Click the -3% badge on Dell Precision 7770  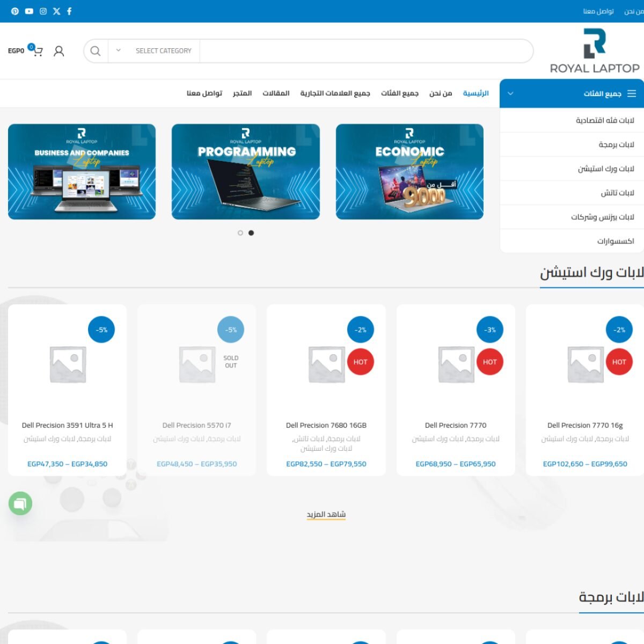tap(490, 330)
